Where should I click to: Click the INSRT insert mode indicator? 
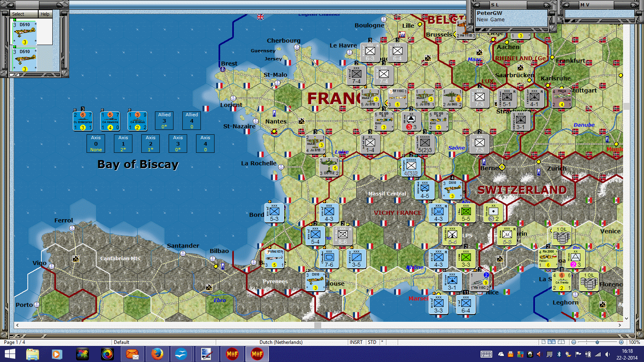[x=356, y=342]
